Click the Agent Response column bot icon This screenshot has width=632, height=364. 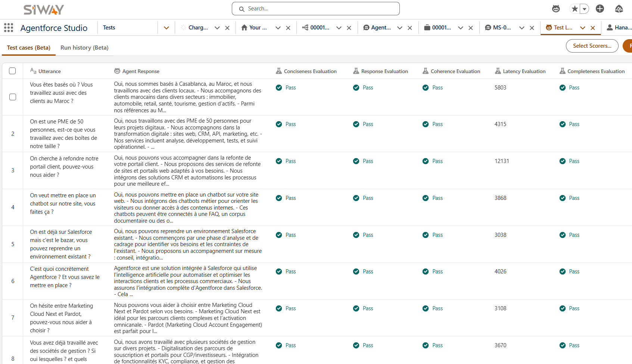click(117, 71)
